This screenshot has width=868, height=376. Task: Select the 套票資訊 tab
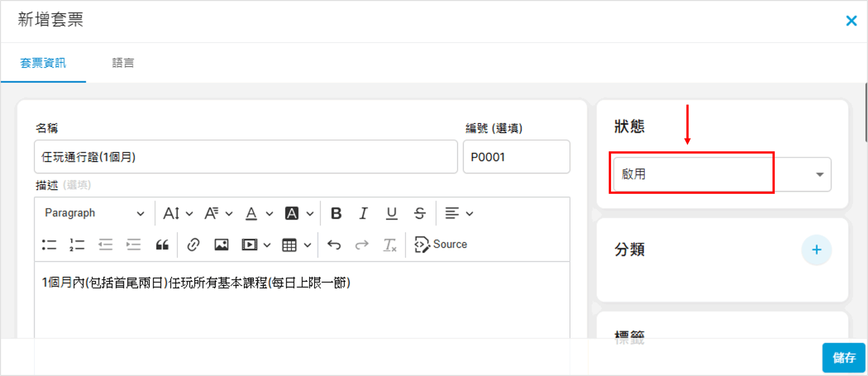[x=43, y=63]
